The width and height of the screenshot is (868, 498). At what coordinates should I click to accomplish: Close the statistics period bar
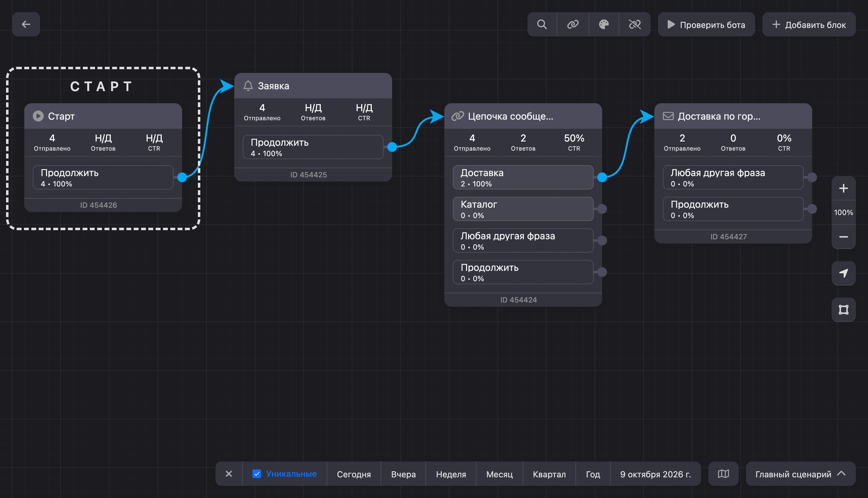pos(229,474)
